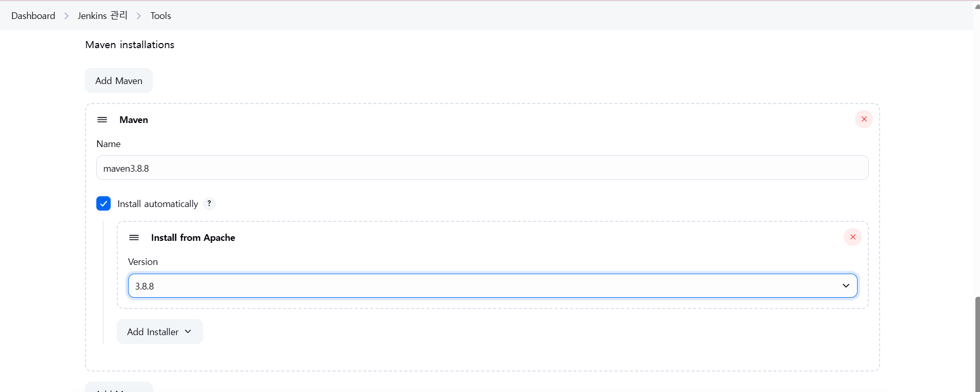Focus the Maven Name input field
Screen dimensions: 980x392
click(482, 168)
